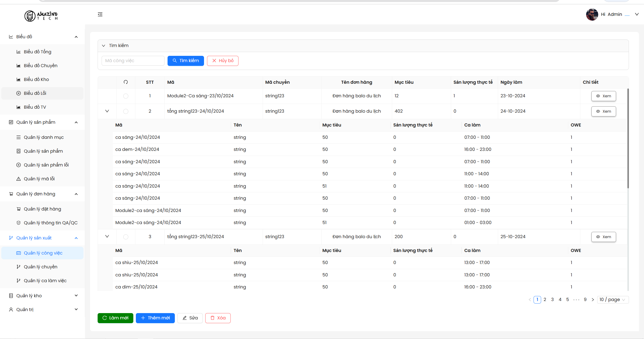Select radio button for row 1

(126, 96)
